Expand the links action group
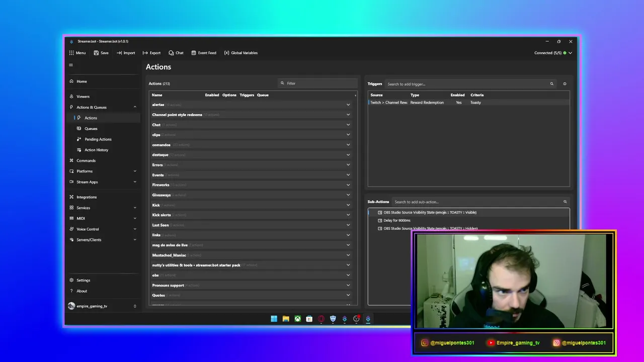Screen dimensions: 644x362 (x=348, y=235)
